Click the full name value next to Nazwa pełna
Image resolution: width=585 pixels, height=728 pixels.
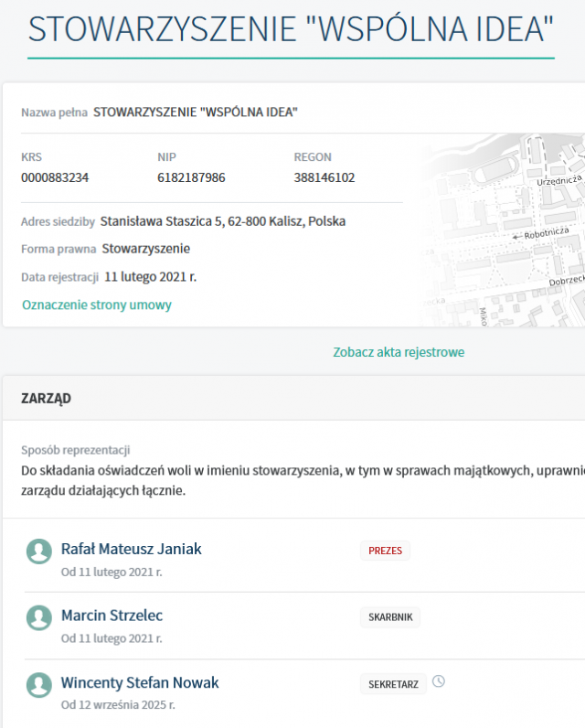196,112
